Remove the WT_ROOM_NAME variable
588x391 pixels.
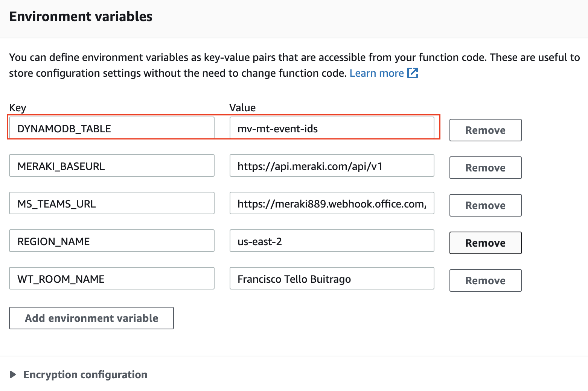[485, 280]
